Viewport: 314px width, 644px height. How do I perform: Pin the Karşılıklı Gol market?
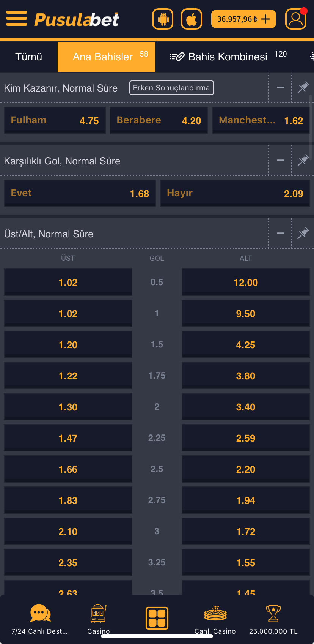click(303, 161)
